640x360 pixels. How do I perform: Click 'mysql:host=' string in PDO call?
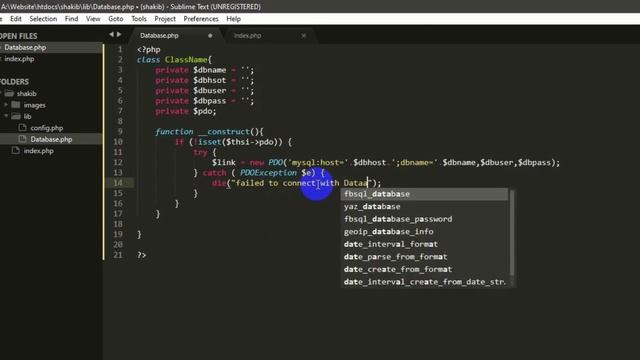318,162
